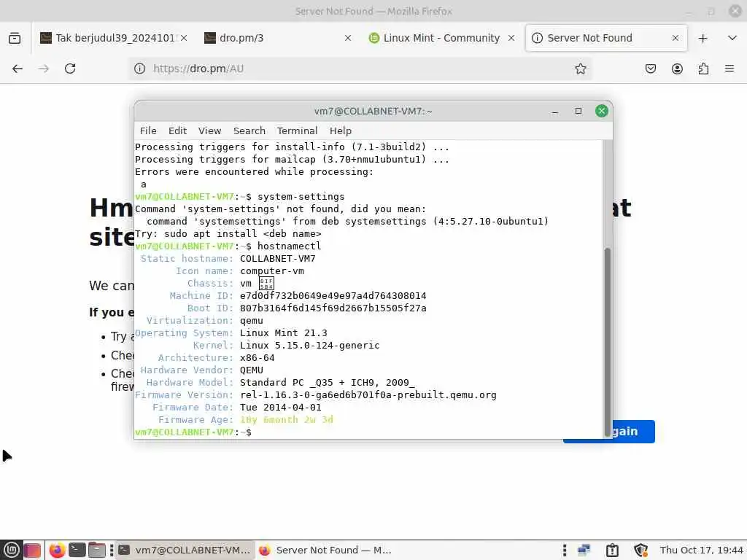Click the show desktop taskbar icon
This screenshot has width=747, height=560.
32,550
